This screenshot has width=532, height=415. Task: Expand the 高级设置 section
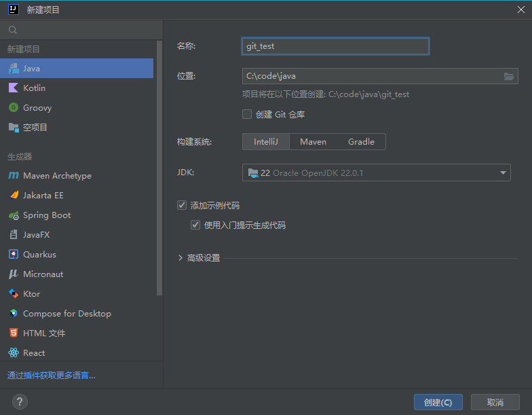point(180,258)
